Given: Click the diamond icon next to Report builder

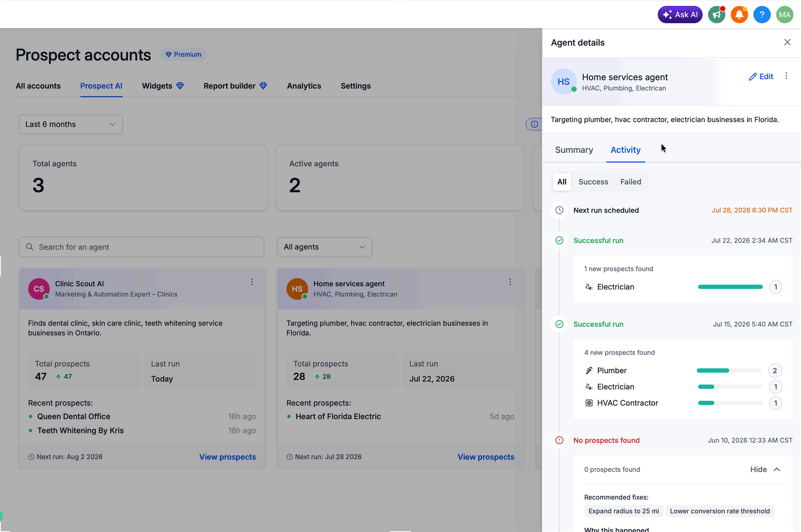Looking at the screenshot, I should (x=263, y=86).
